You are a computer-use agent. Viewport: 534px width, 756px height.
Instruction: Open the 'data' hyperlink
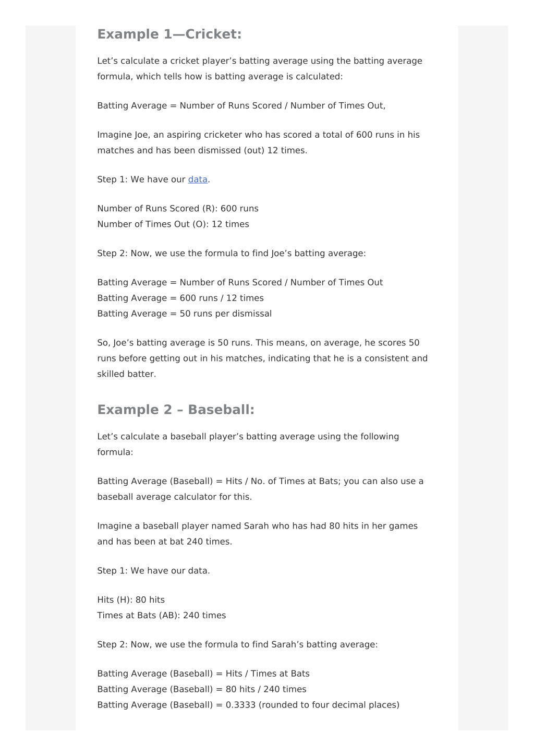198,179
